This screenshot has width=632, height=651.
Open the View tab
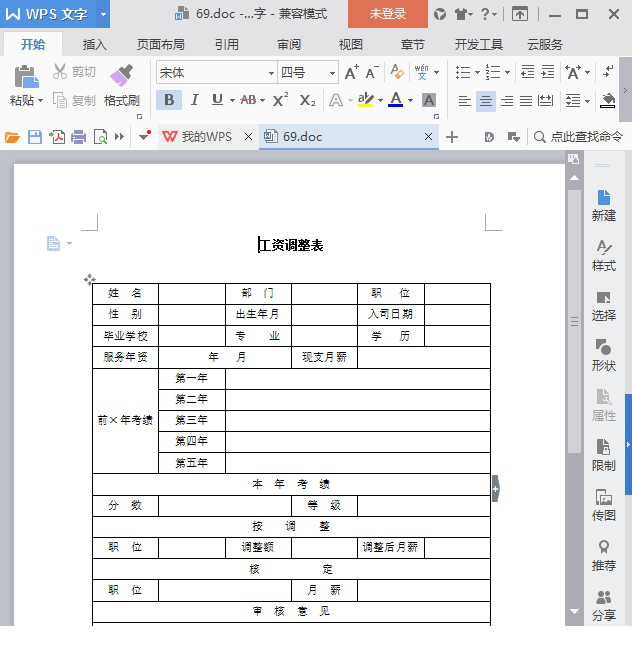point(351,44)
